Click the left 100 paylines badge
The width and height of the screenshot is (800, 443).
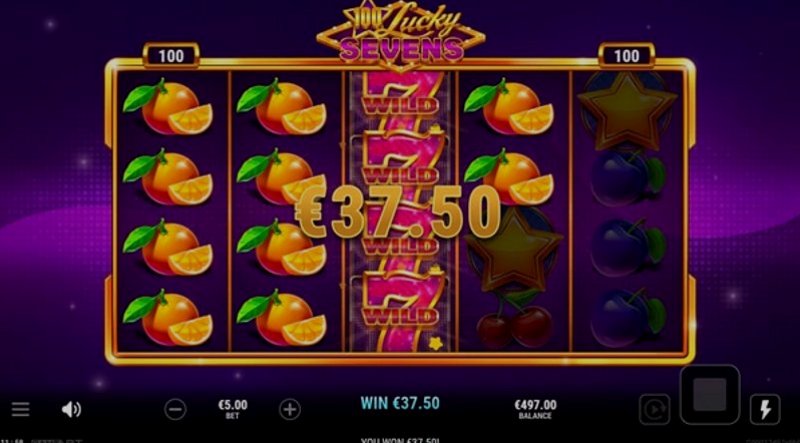tap(171, 56)
